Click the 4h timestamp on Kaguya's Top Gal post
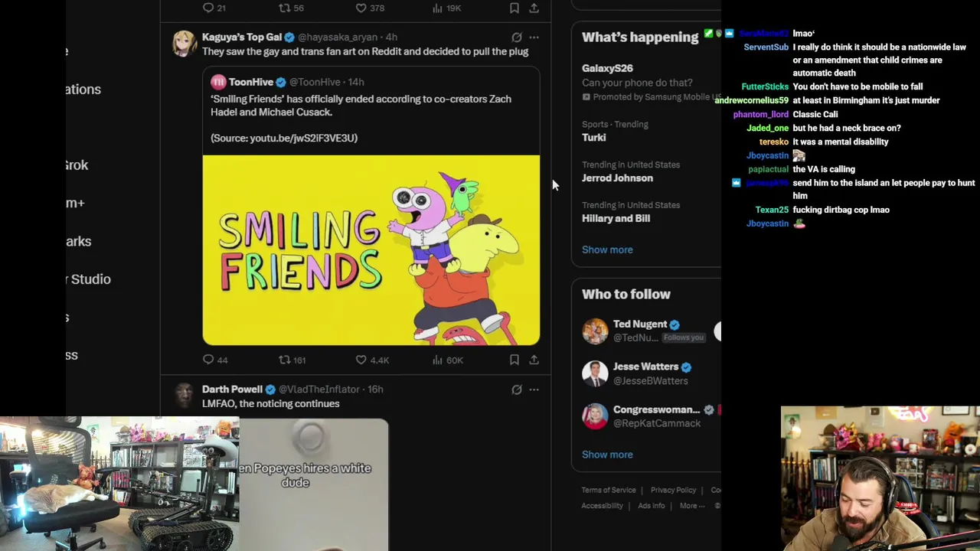This screenshot has height=551, width=980. click(391, 37)
